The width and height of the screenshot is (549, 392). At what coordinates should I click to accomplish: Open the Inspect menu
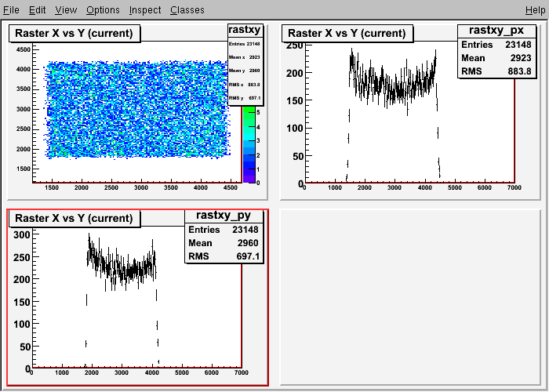[x=145, y=9]
